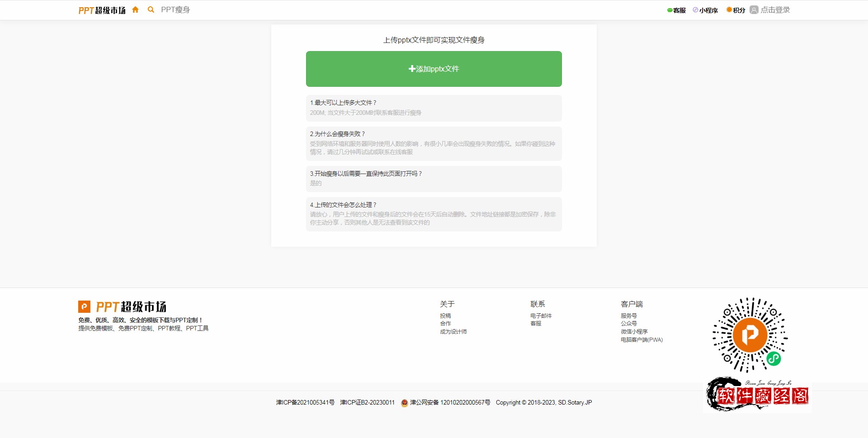Click 电子邮件 under the 联系 section
This screenshot has height=438, width=868.
pos(540,315)
